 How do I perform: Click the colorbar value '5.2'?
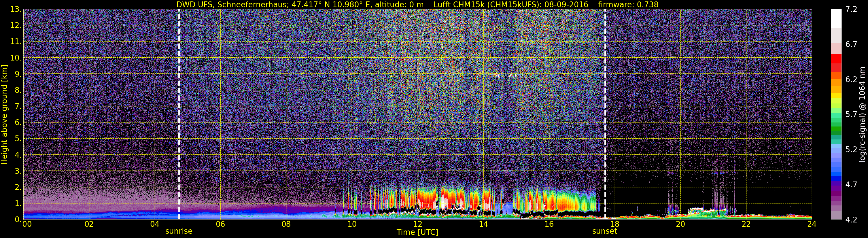851,149
